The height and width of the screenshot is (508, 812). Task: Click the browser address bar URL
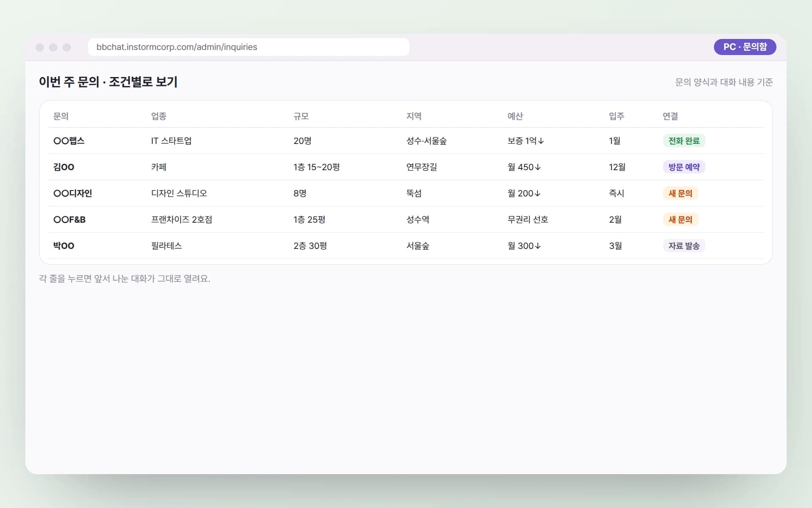point(177,47)
